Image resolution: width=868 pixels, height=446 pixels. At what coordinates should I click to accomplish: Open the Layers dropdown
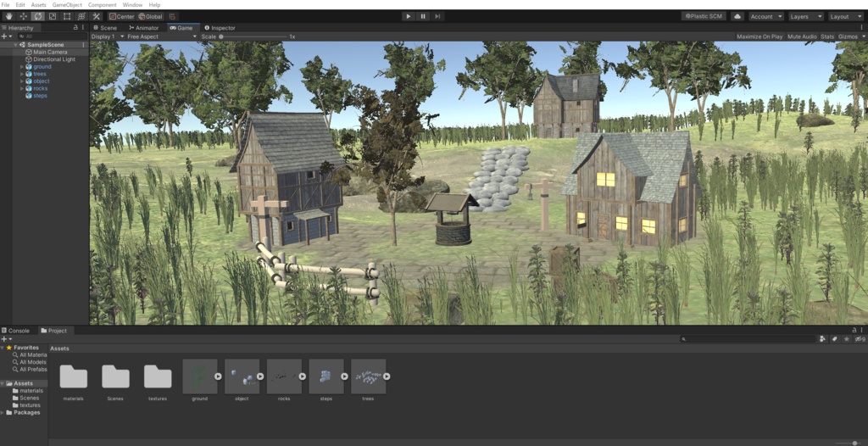click(x=805, y=17)
